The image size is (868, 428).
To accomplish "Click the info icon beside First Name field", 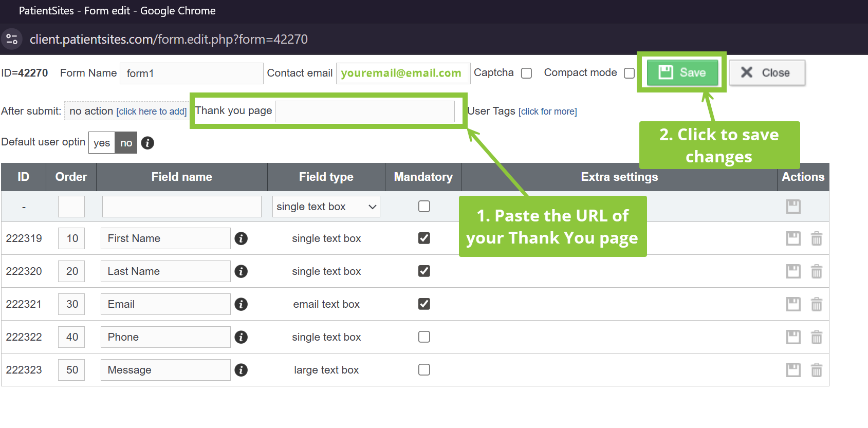I will point(241,238).
